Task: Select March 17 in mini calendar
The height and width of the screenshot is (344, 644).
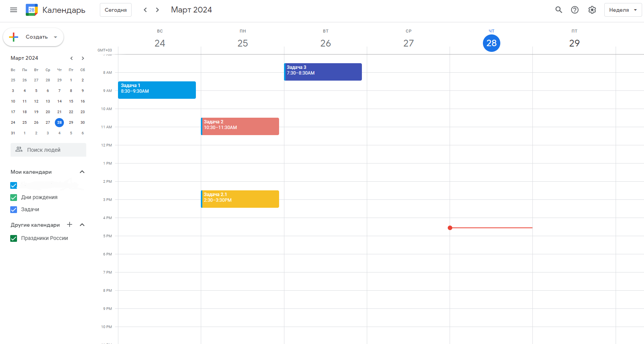Action: point(13,112)
